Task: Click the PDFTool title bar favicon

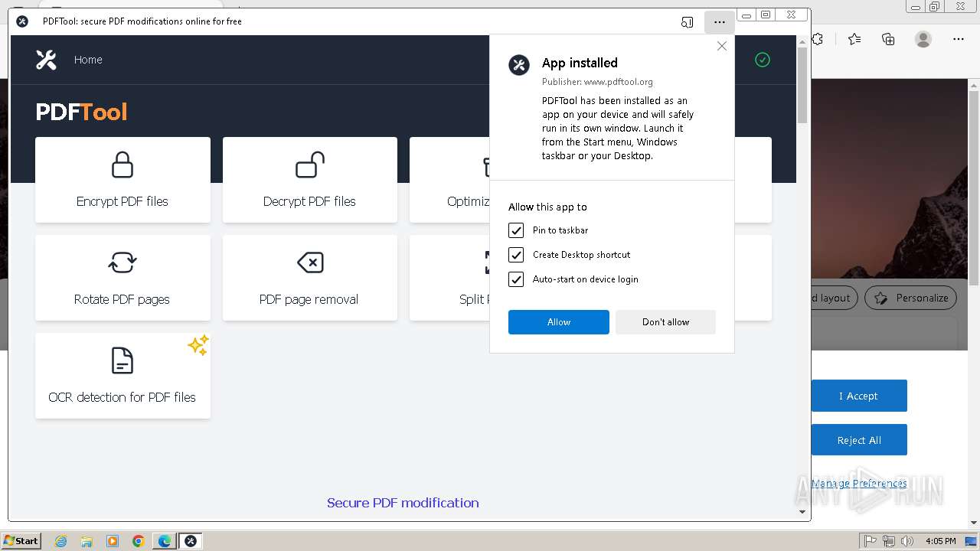Action: pos(22,21)
